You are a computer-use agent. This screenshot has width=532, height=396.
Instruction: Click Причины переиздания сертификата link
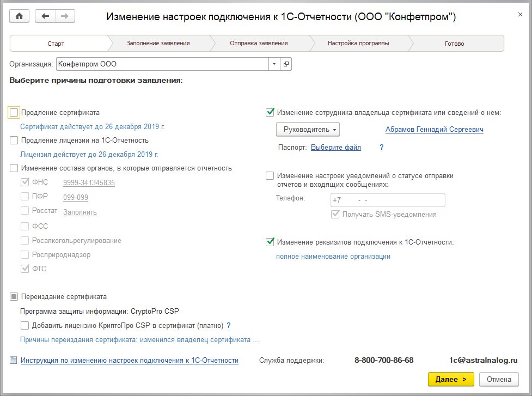pyautogui.click(x=139, y=340)
